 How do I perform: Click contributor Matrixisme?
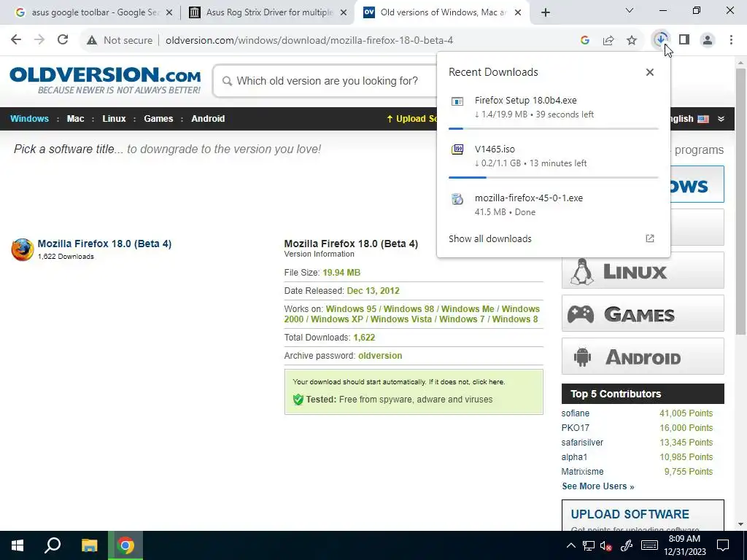[x=582, y=472]
